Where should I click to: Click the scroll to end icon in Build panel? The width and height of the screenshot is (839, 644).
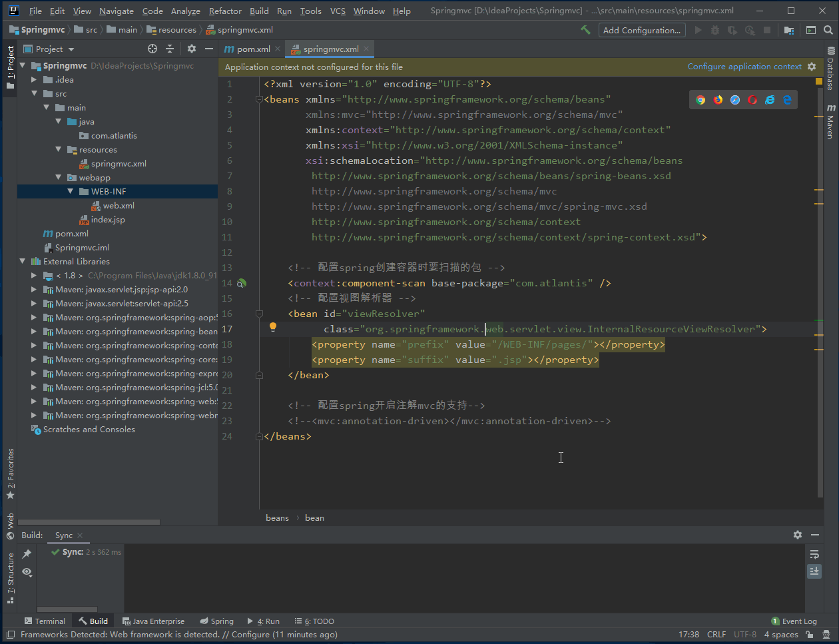[x=814, y=571]
